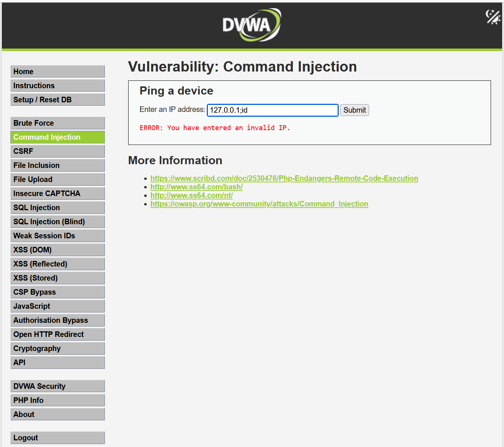Open SQL Injection (Blind) page
Image resolution: width=504 pixels, height=447 pixels.
pos(57,222)
